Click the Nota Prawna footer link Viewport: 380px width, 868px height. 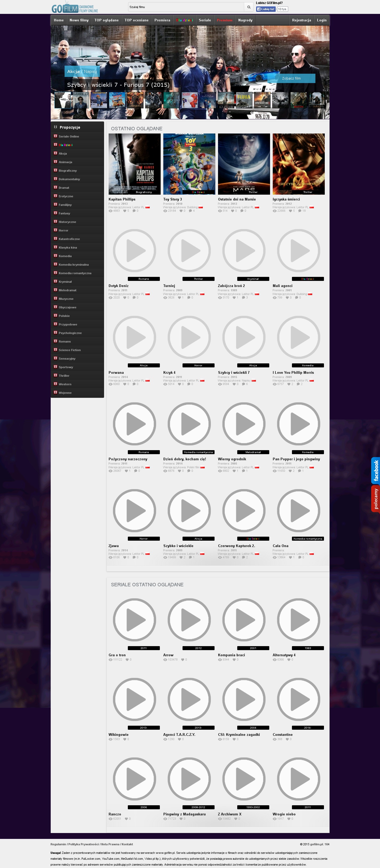pos(110,844)
